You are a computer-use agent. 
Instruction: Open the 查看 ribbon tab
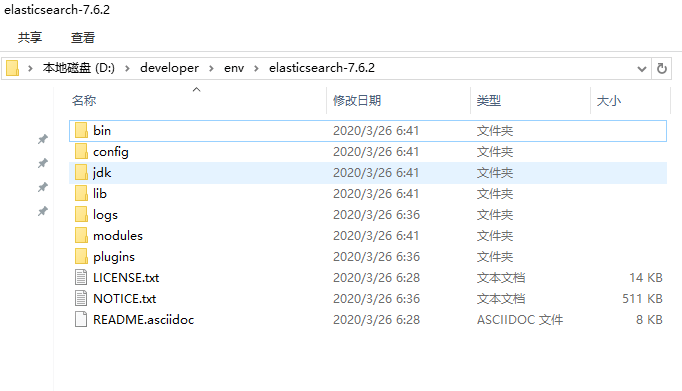pyautogui.click(x=83, y=37)
